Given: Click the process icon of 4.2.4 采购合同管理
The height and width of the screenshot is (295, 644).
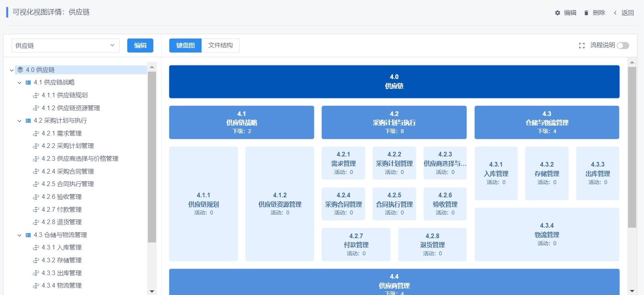Looking at the screenshot, I should 36,172.
